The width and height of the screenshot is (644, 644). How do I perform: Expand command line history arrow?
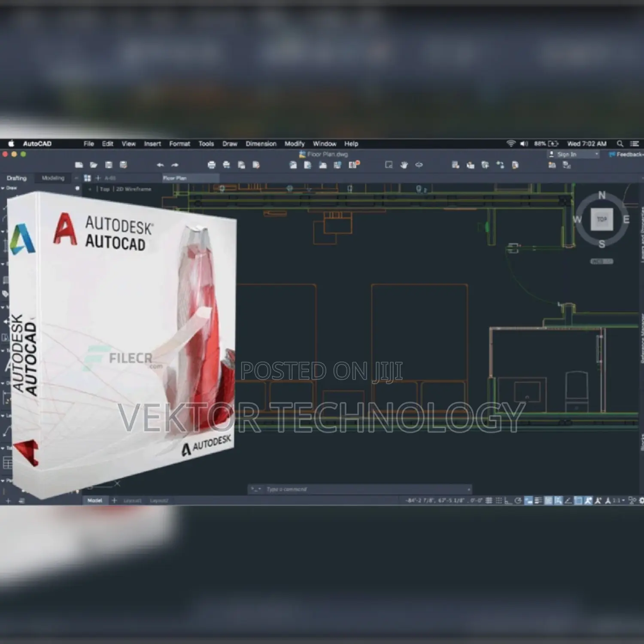tap(468, 489)
